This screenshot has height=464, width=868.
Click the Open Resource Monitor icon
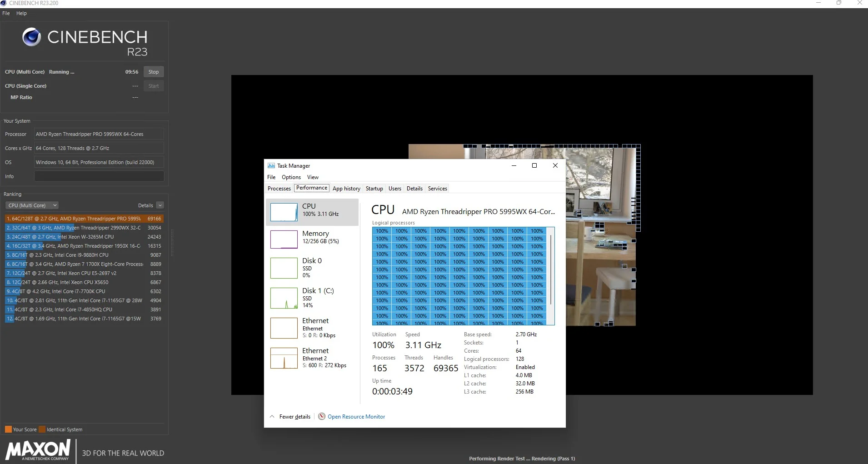coord(322,416)
